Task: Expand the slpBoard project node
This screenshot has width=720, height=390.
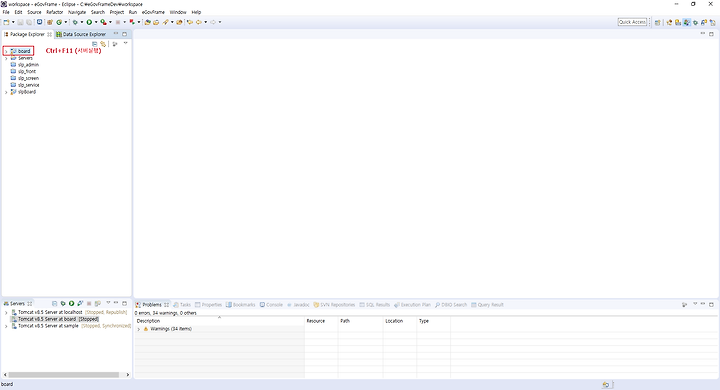Action: (6, 92)
